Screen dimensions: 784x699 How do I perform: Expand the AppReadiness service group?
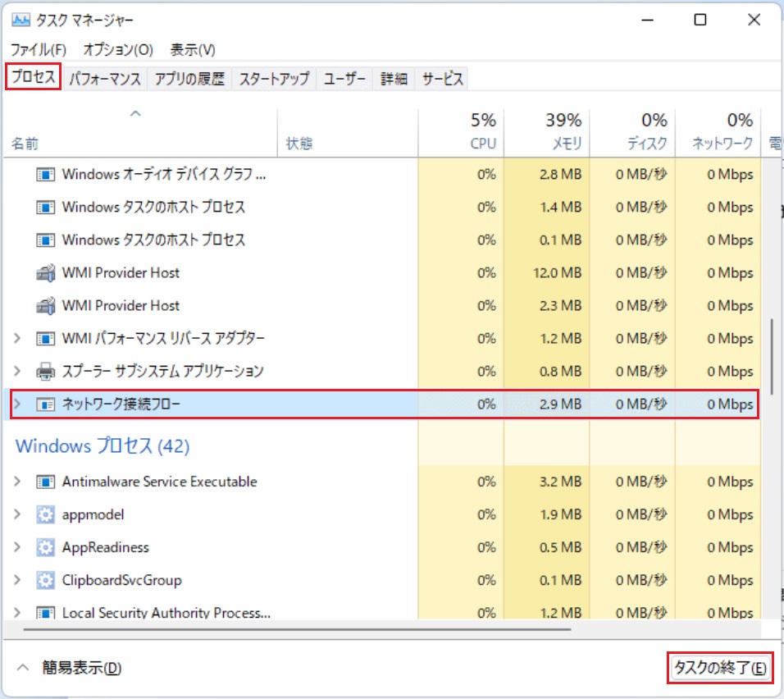[x=17, y=547]
